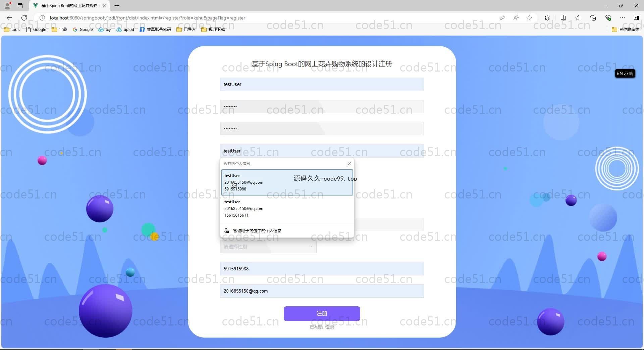644x350 pixels.
Task: Close the saved personal info popup
Action: click(x=349, y=164)
